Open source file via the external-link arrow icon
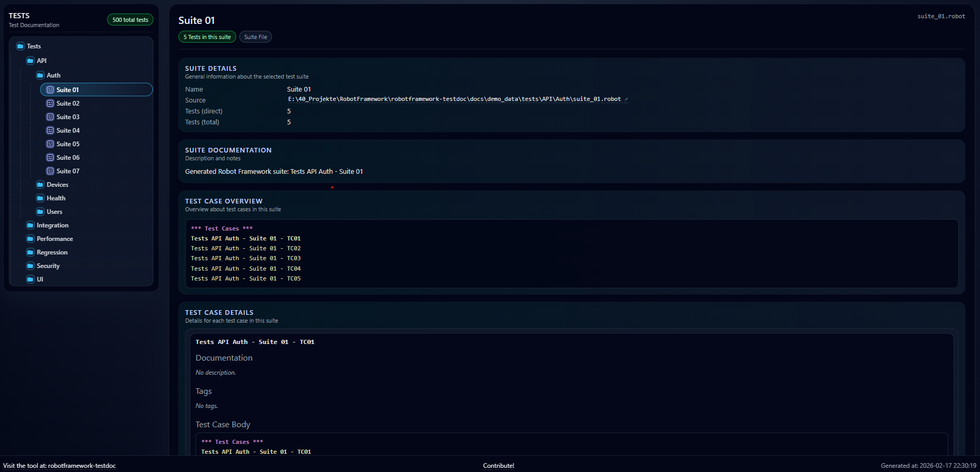The height and width of the screenshot is (472, 980). [626, 98]
